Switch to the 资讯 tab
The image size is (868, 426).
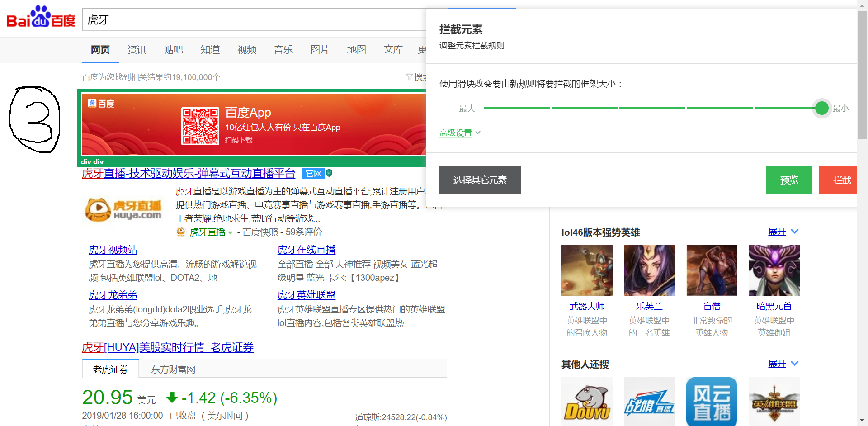[x=137, y=50]
